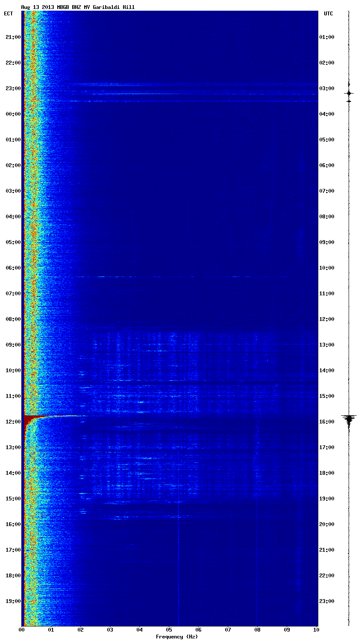364x641 pixels.
Task: Click the 08:00 label on the ECT axis
Action: (13, 319)
